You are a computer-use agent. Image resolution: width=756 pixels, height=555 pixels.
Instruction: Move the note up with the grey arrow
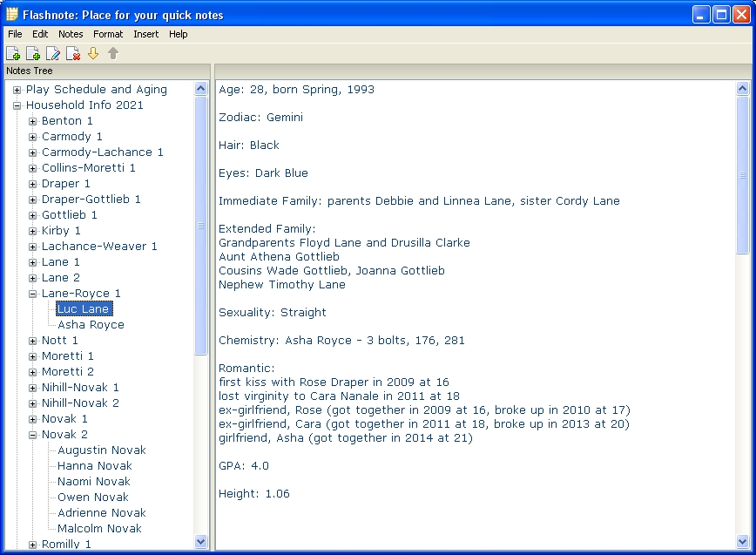[113, 53]
